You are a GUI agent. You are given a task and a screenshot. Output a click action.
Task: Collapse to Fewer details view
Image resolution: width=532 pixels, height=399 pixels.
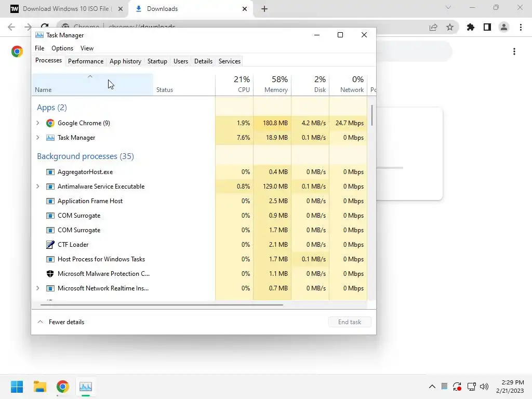coord(61,322)
